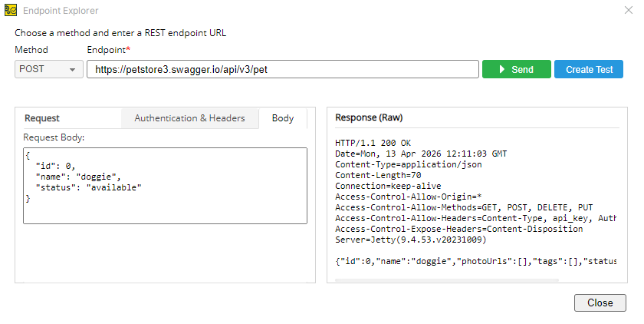
Task: Switch to Authentication & Headers tab
Action: pos(190,118)
